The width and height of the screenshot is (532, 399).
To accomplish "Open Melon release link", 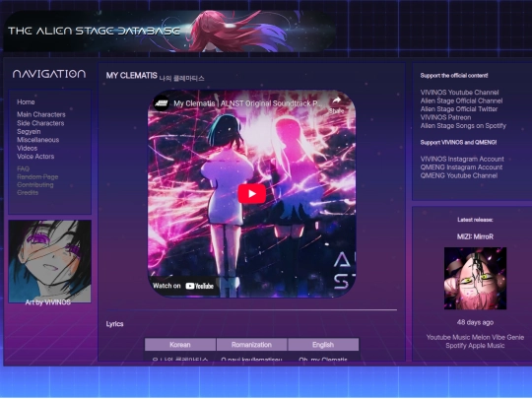I will pos(480,338).
